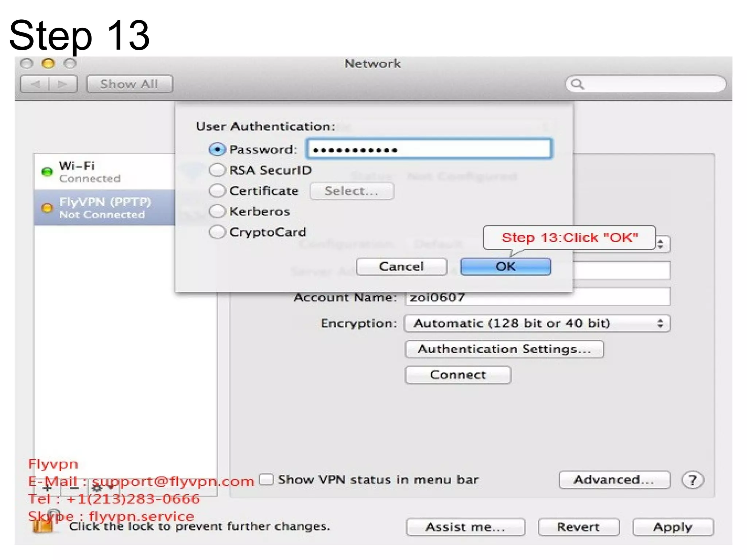The image size is (747, 560).
Task: Select the Kerberos authentication option
Action: coord(217,211)
